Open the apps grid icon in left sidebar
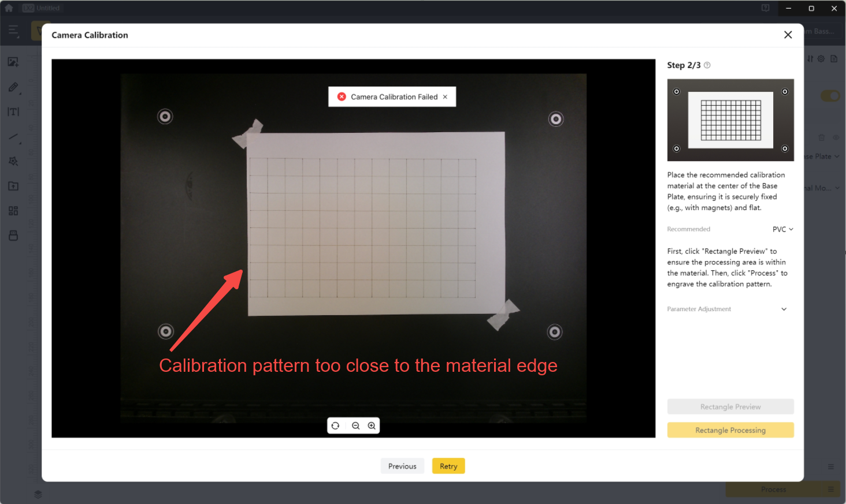The image size is (846, 504). pyautogui.click(x=13, y=211)
